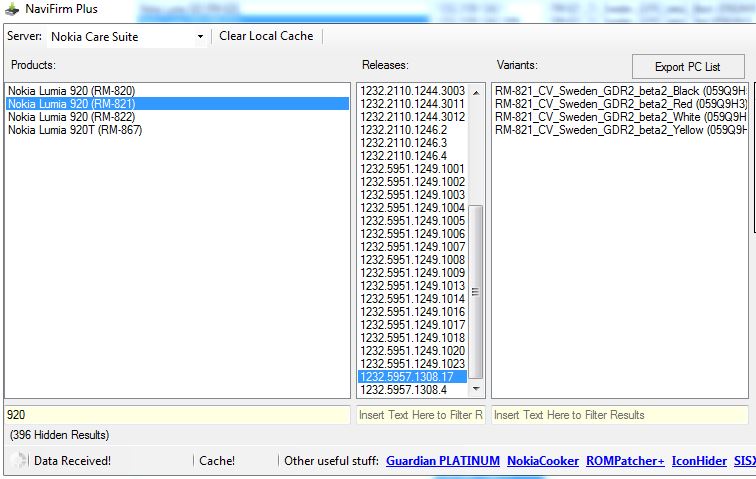Select variant RM-821_CV_Sweden_GDR2_beta2_Yellow

620,130
